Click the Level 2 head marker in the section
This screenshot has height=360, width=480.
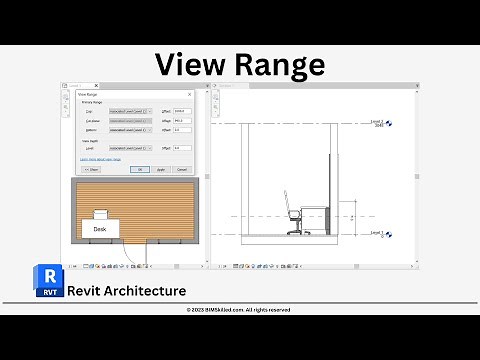click(389, 124)
